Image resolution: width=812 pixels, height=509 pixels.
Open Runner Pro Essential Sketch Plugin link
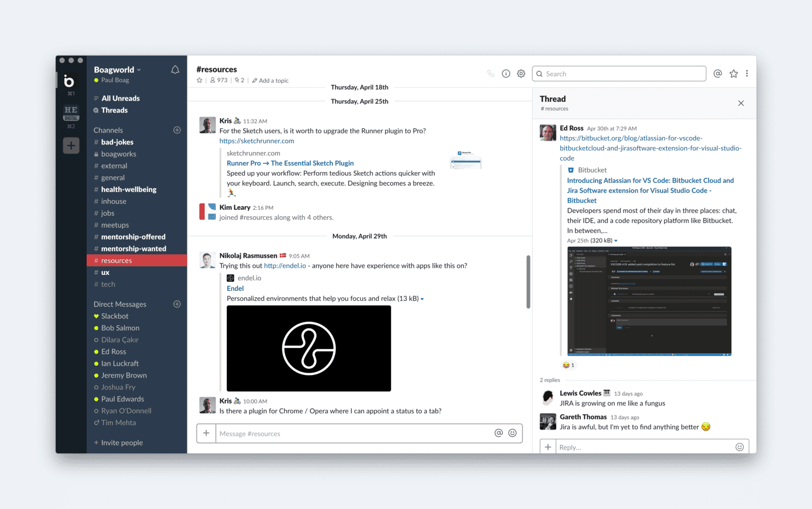click(290, 163)
